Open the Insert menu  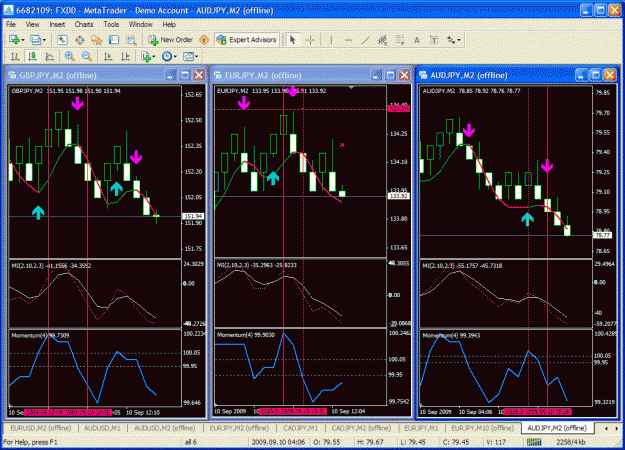[x=57, y=24]
